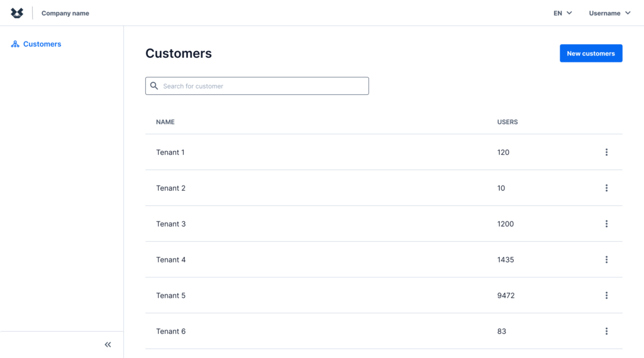Open Tenant 3 kebab menu
The height and width of the screenshot is (358, 644).
[606, 224]
